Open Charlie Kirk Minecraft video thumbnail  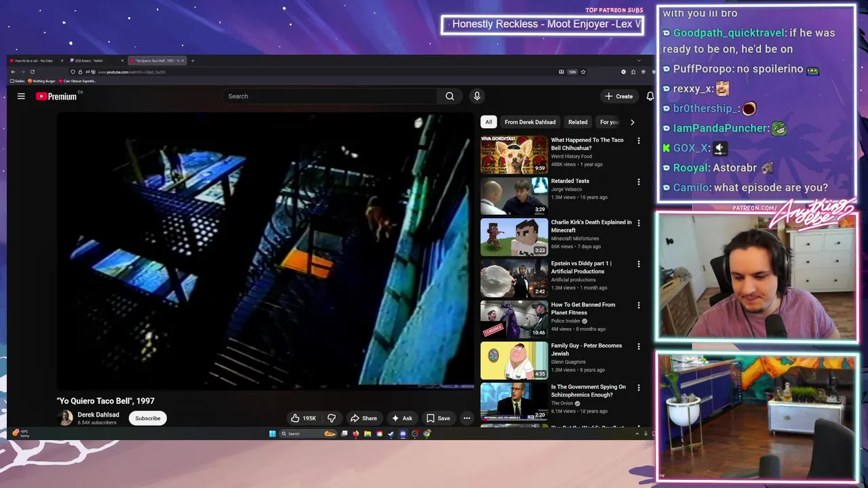[514, 237]
